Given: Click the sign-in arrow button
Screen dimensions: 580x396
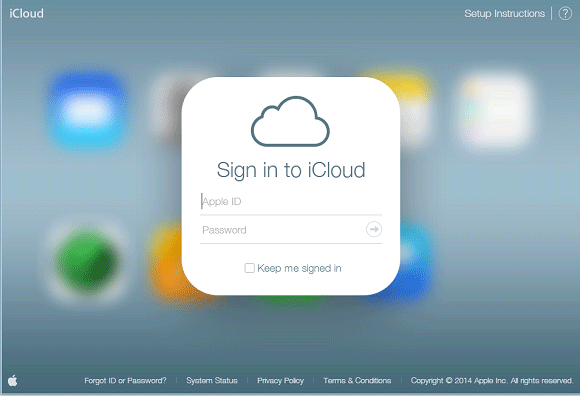Looking at the screenshot, I should 374,229.
